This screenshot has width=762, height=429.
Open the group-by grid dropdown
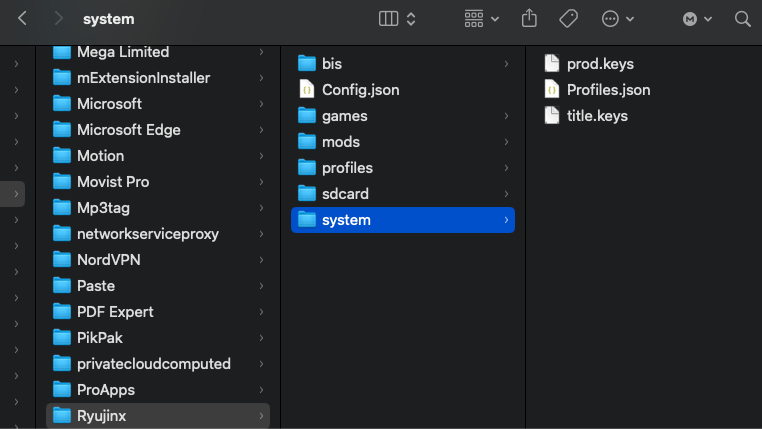click(x=482, y=19)
